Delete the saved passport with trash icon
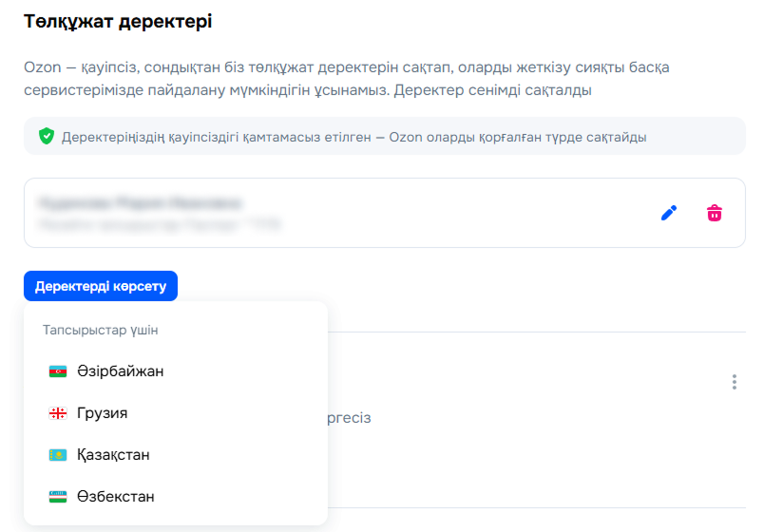Viewport: 783px width, 532px height. pyautogui.click(x=714, y=213)
